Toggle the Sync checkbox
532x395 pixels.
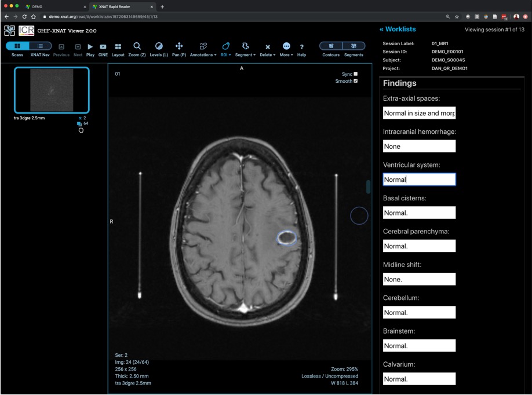tap(356, 74)
